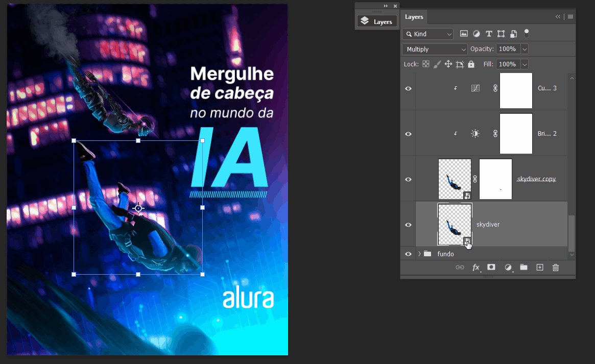Expand the fundo layer group
This screenshot has width=595, height=364.
[x=419, y=254]
